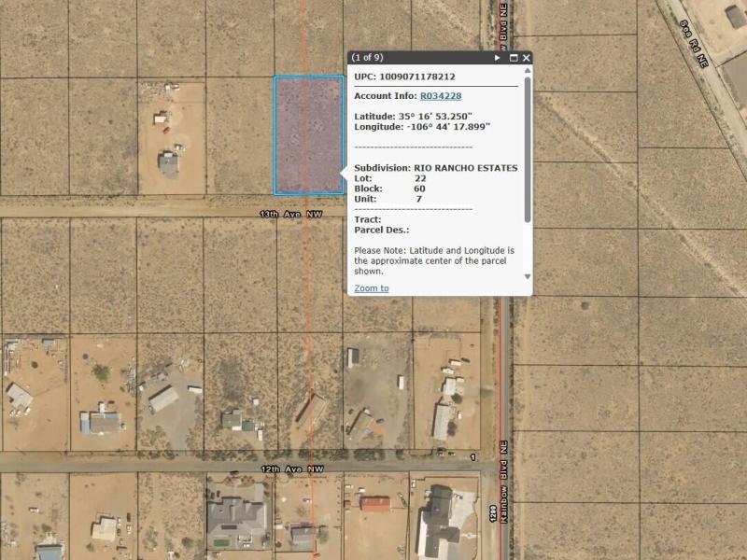747x560 pixels.
Task: Click the popup scroll down arrow
Action: pos(527,276)
